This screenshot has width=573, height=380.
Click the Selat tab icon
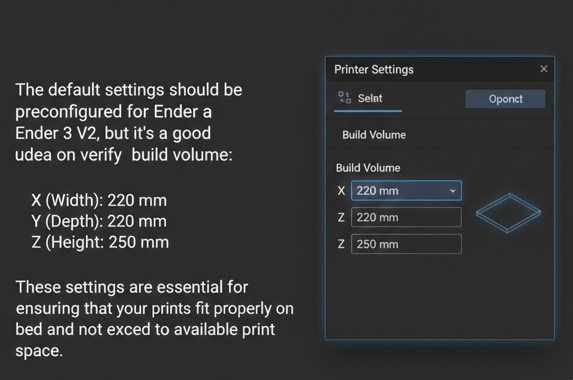pos(344,98)
